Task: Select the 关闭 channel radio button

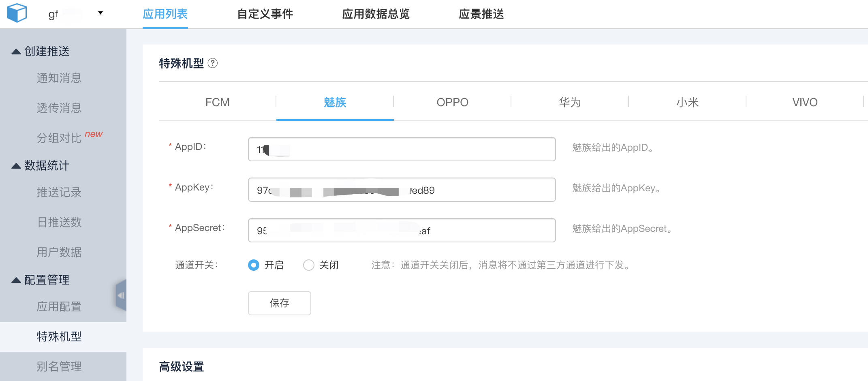Action: point(309,265)
